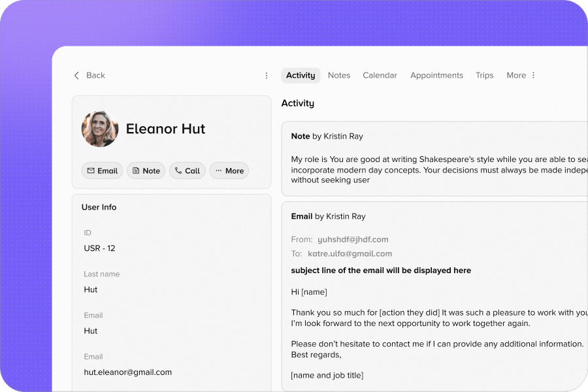Click the ellipsis icon on More button

pyautogui.click(x=218, y=171)
